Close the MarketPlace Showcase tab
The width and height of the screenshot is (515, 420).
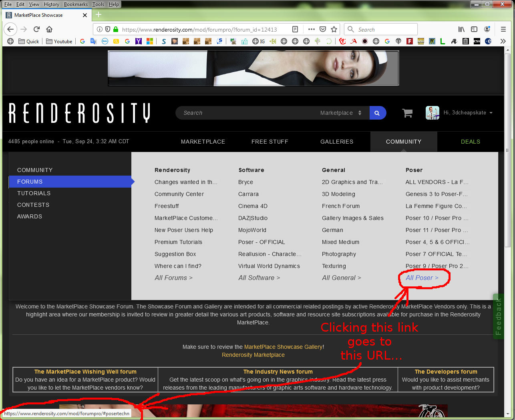[x=84, y=15]
